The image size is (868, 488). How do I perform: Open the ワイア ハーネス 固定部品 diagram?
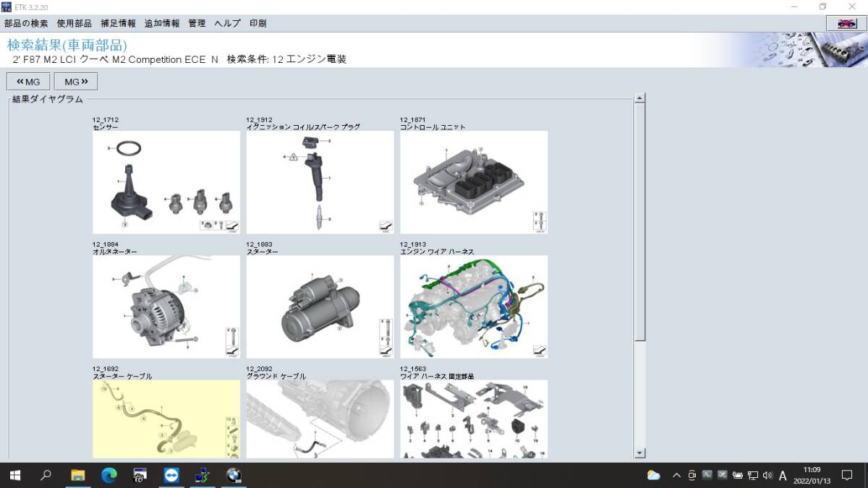474,419
